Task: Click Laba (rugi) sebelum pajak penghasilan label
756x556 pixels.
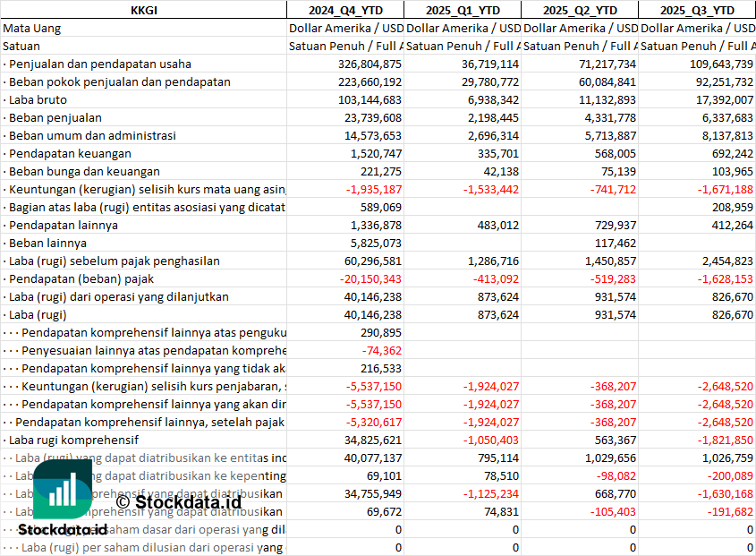Action: pos(115,261)
